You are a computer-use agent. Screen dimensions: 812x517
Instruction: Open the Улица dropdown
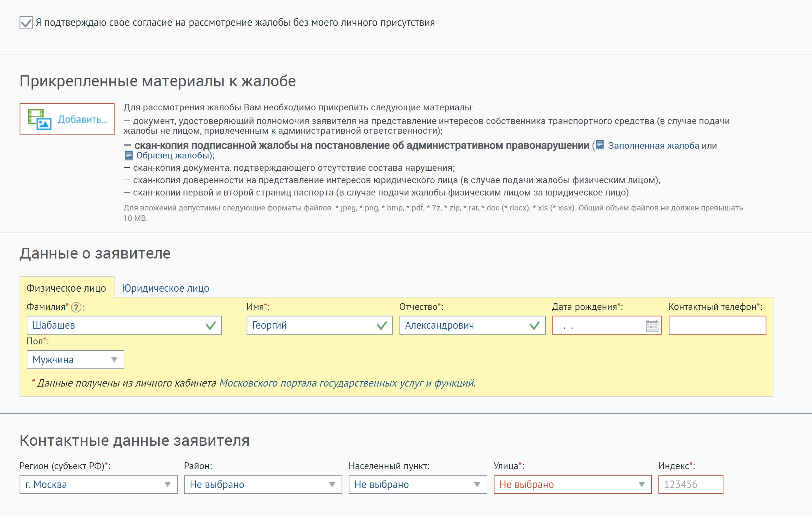pos(572,484)
